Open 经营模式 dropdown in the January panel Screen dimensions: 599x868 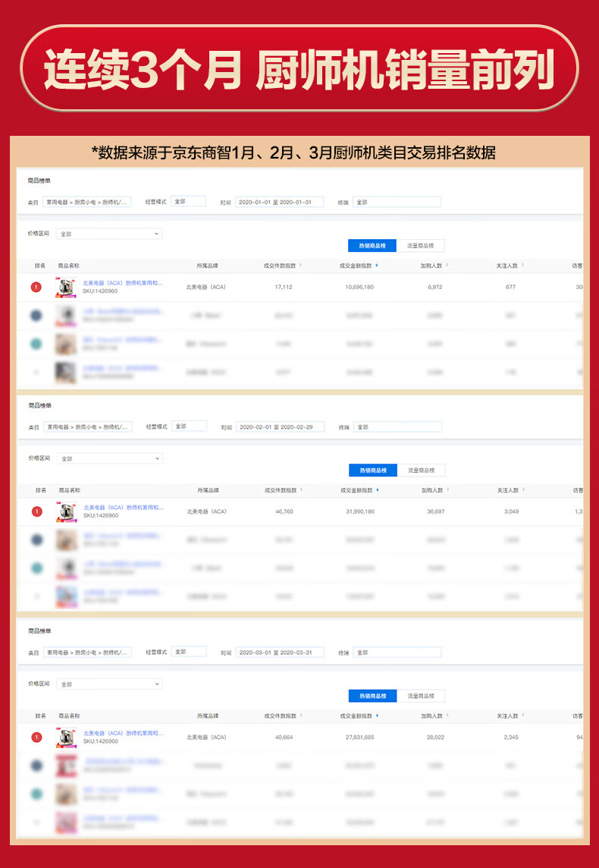[188, 202]
